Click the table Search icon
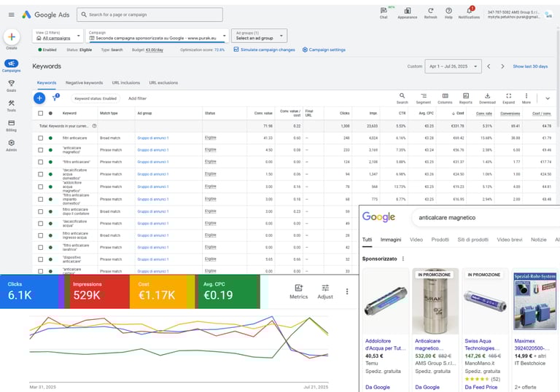The width and height of the screenshot is (560, 392). [402, 98]
